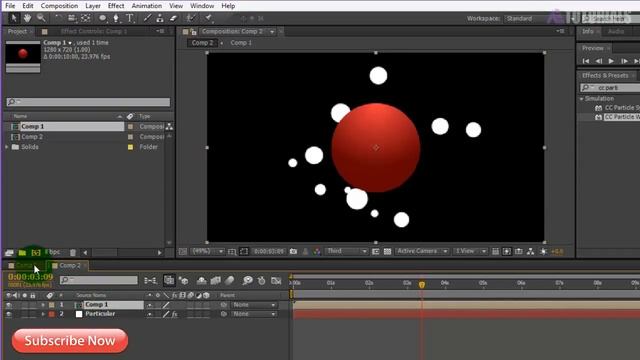Viewport: 640px width, 360px height.
Task: Click the current time indicator marker
Action: click(x=422, y=284)
